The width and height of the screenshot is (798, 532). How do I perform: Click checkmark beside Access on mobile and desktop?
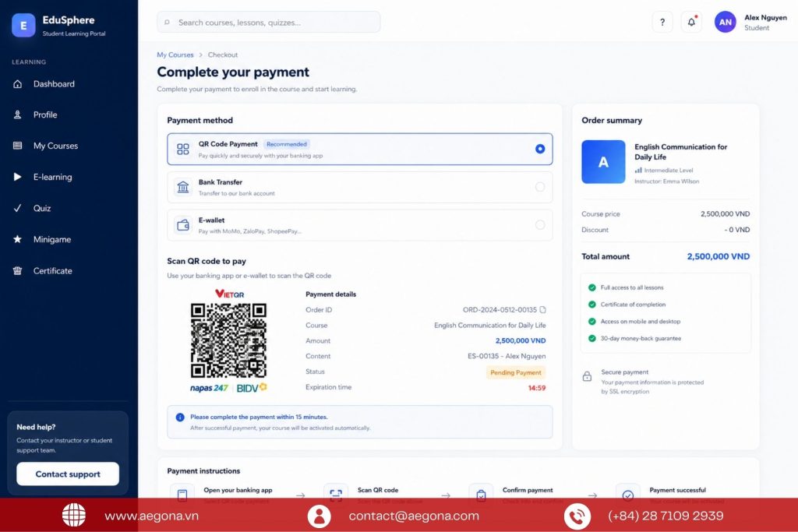[592, 322]
